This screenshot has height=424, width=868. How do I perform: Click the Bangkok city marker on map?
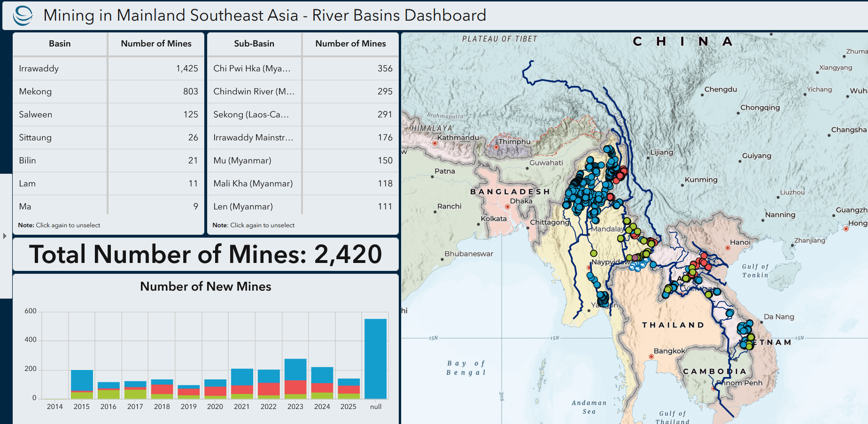(651, 357)
